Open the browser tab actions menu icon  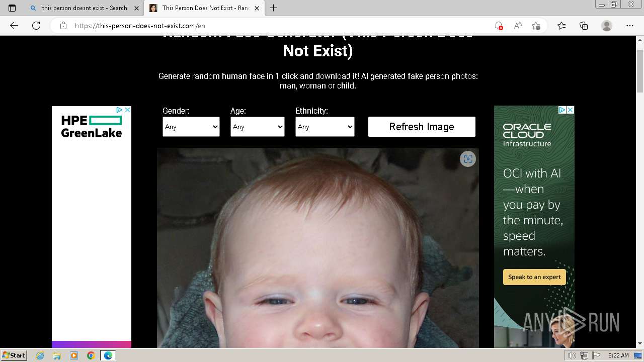pyautogui.click(x=12, y=8)
